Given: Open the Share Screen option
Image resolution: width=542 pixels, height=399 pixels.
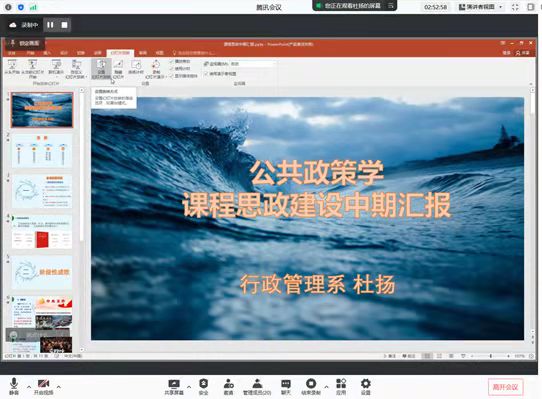Looking at the screenshot, I should (174, 387).
